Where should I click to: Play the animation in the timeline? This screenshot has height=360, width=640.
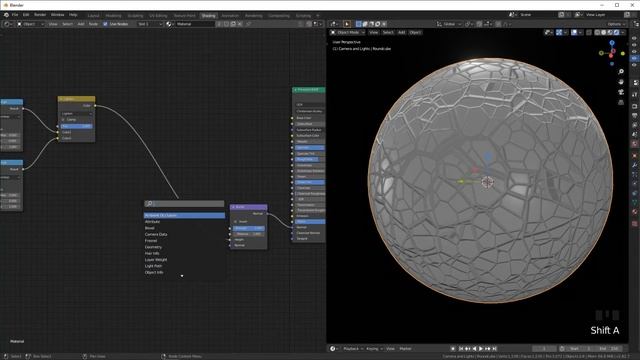pos(481,349)
